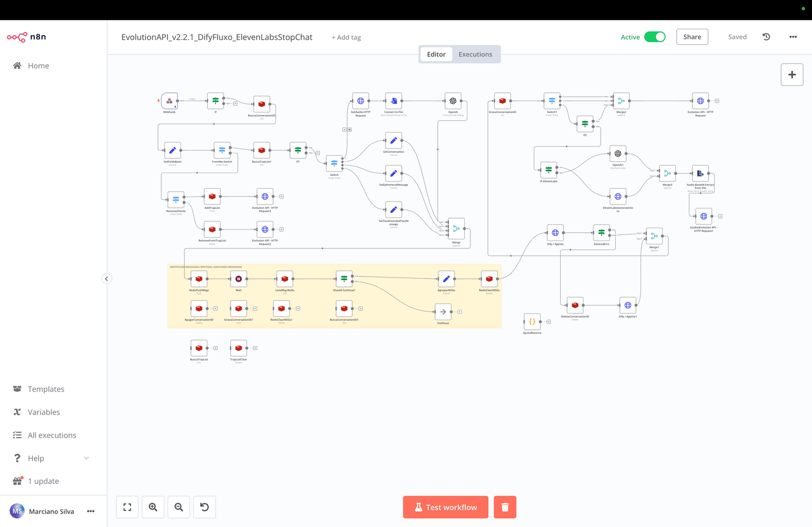Select the Editor tab
812x527 pixels.
click(436, 54)
